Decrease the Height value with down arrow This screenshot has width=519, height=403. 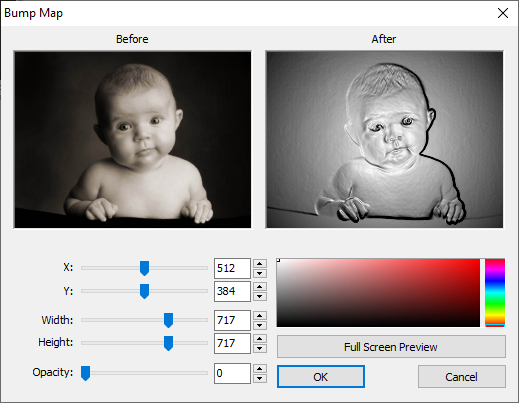coord(260,348)
